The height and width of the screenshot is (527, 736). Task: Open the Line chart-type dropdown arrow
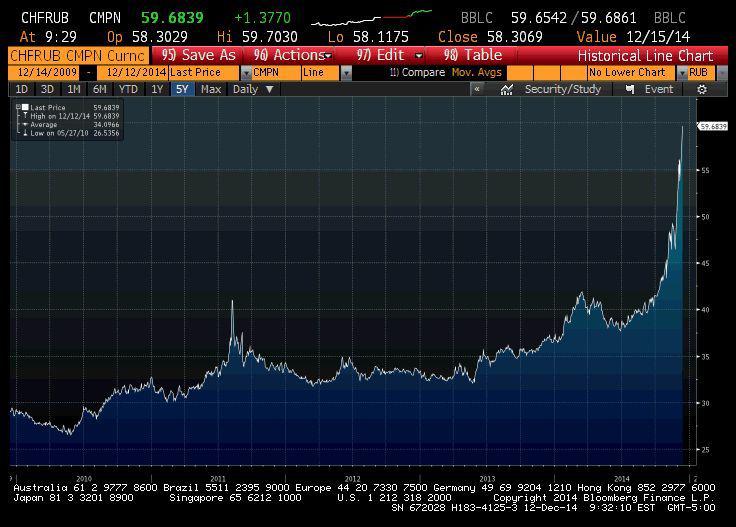click(x=346, y=73)
